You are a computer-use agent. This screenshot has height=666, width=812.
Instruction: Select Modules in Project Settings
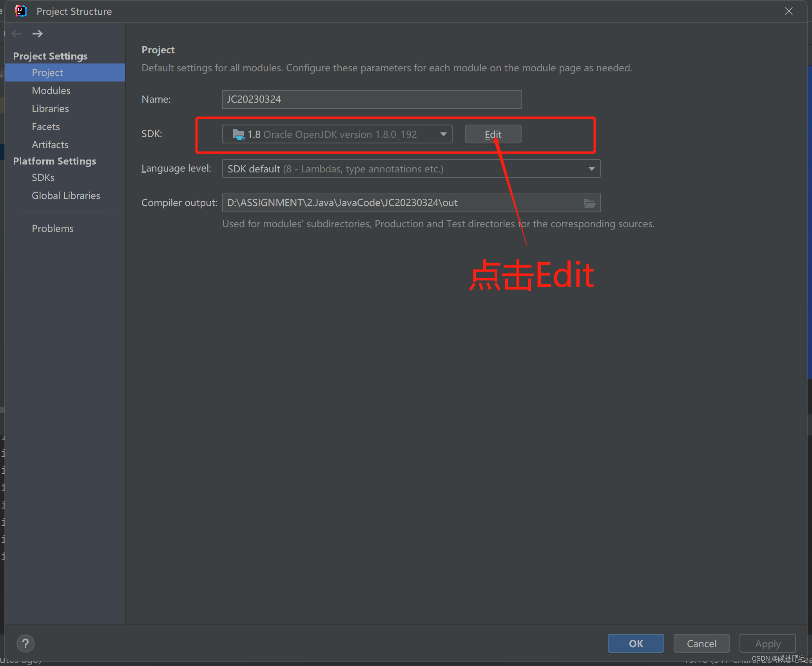tap(51, 90)
